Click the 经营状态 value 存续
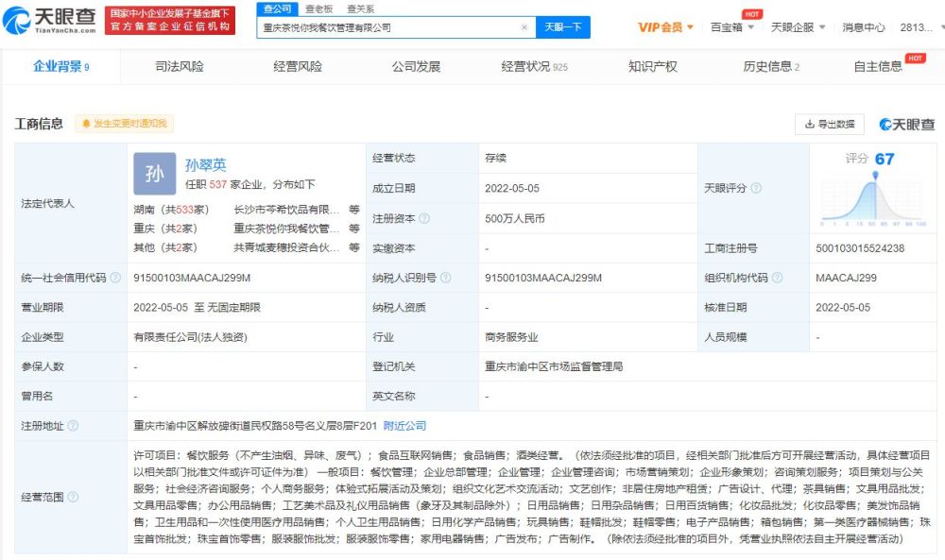The image size is (945, 560). (495, 158)
